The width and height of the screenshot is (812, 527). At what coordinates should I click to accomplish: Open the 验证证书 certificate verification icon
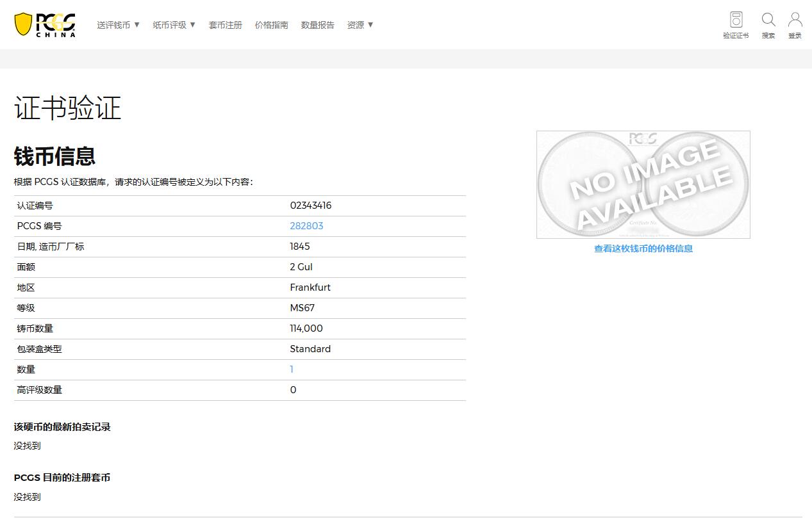pyautogui.click(x=736, y=25)
